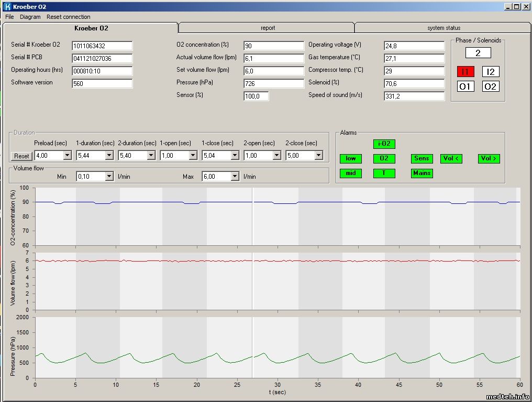Click the green low alarm indicator
The width and height of the screenshot is (532, 402).
350,158
